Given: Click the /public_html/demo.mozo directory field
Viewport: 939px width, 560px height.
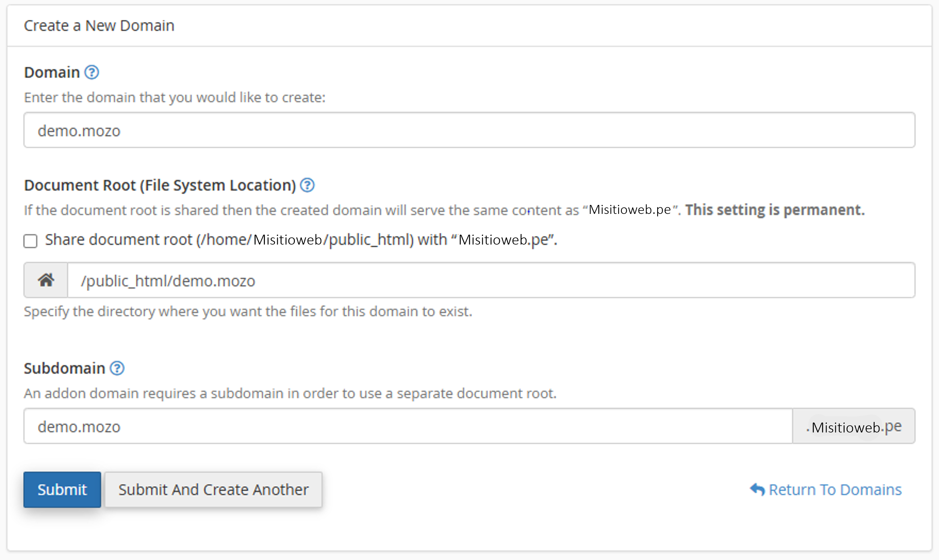Looking at the screenshot, I should [491, 280].
